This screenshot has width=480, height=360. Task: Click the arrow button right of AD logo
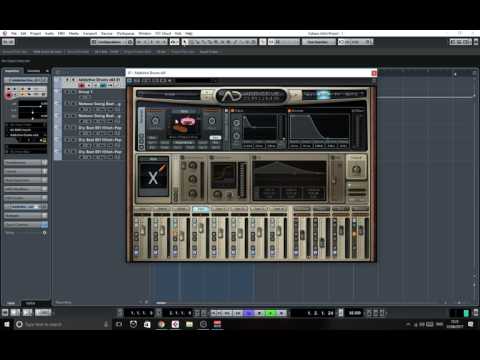[x=295, y=95]
